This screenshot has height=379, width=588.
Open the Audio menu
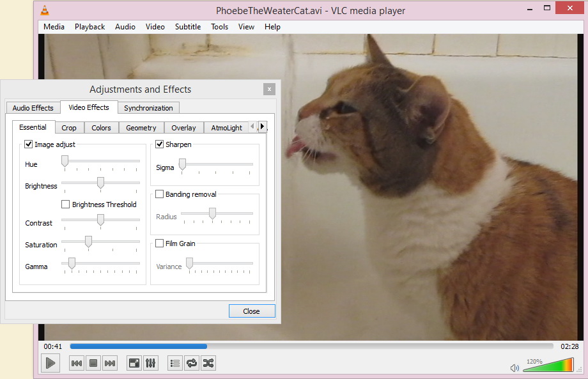[x=125, y=27]
